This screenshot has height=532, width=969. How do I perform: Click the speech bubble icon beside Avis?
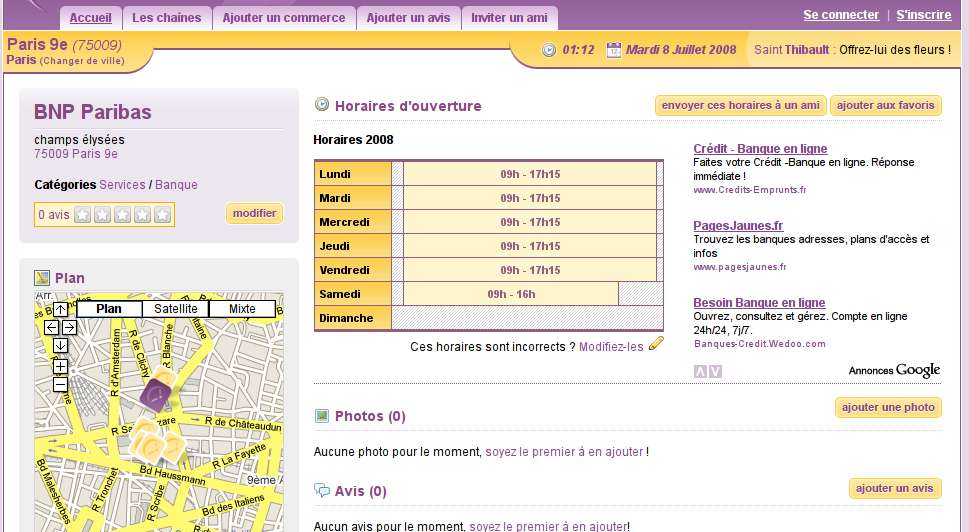pyautogui.click(x=322, y=491)
